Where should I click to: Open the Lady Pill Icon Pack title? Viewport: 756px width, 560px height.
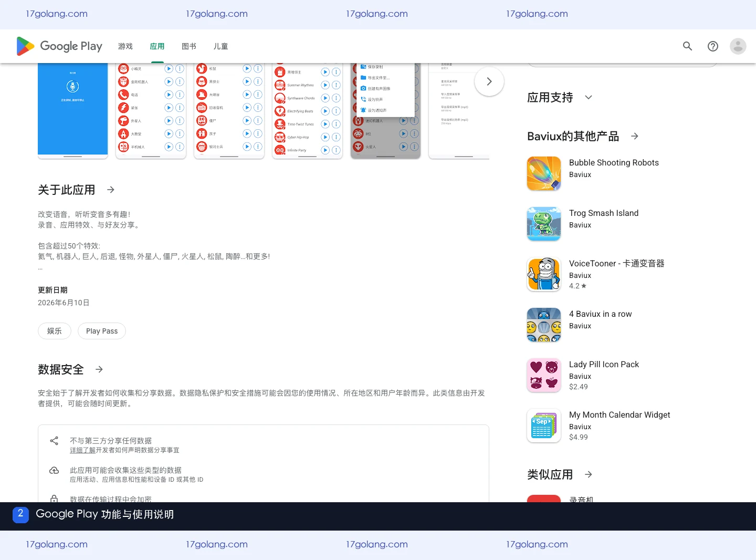(x=604, y=365)
